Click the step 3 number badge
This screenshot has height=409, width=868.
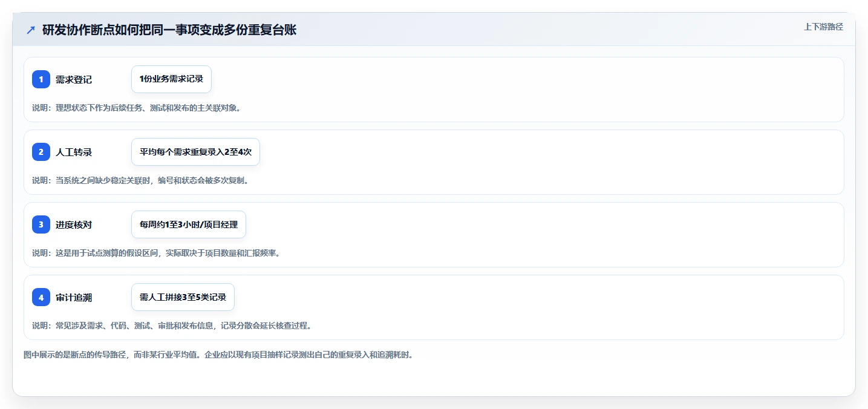[x=41, y=224]
